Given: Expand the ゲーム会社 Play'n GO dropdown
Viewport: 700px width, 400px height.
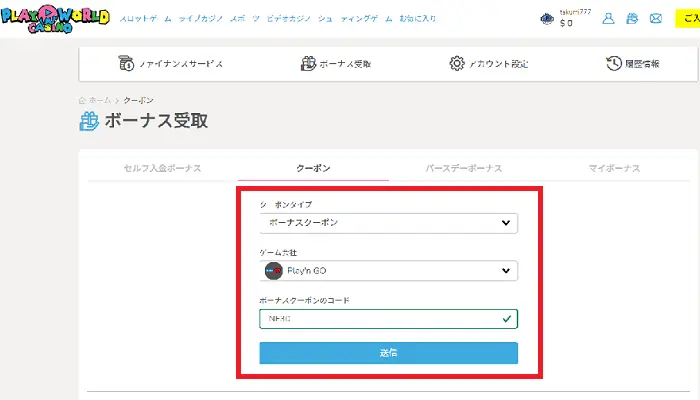Looking at the screenshot, I should pyautogui.click(x=388, y=271).
